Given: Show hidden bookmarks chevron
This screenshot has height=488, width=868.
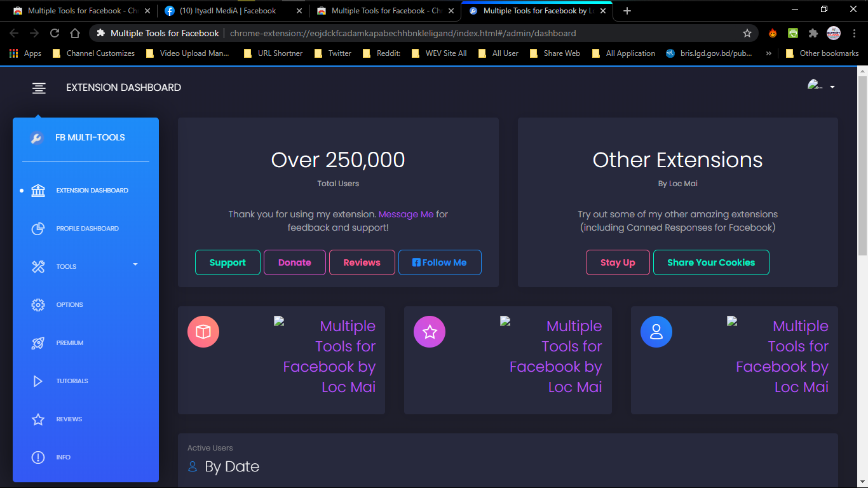Looking at the screenshot, I should pos(769,53).
